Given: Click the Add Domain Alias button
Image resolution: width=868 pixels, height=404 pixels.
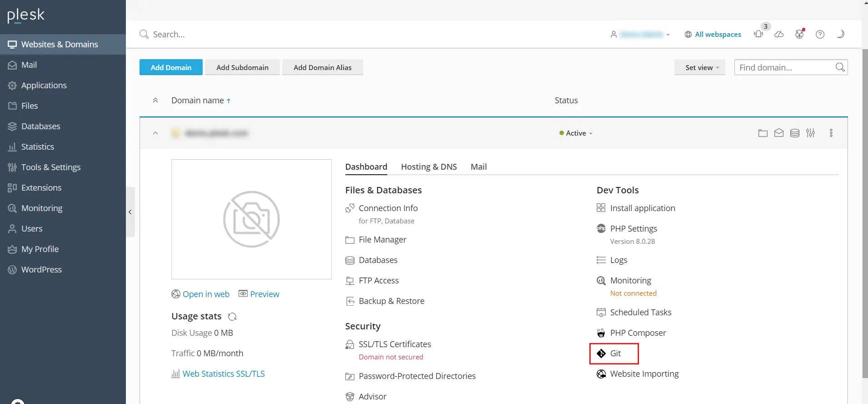Looking at the screenshot, I should [323, 67].
